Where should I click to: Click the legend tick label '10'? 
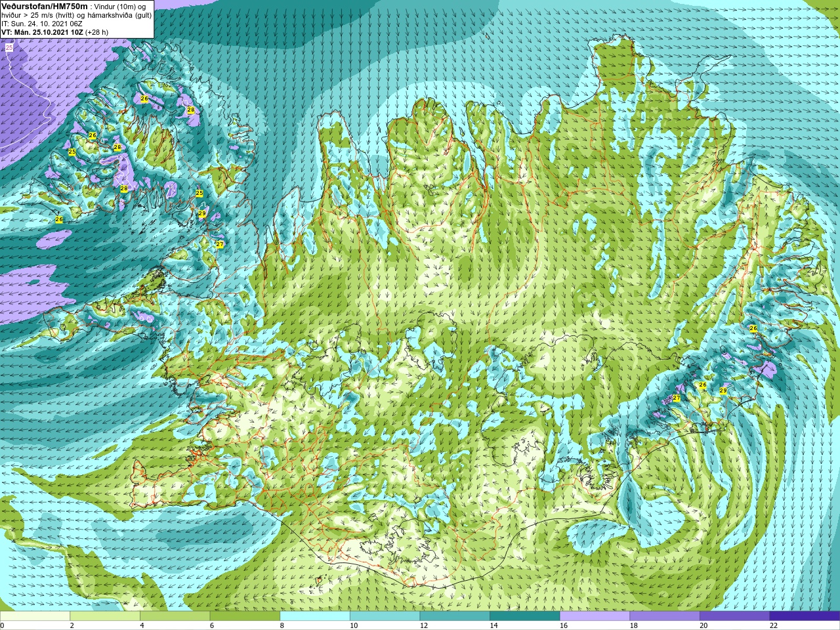[x=354, y=625]
